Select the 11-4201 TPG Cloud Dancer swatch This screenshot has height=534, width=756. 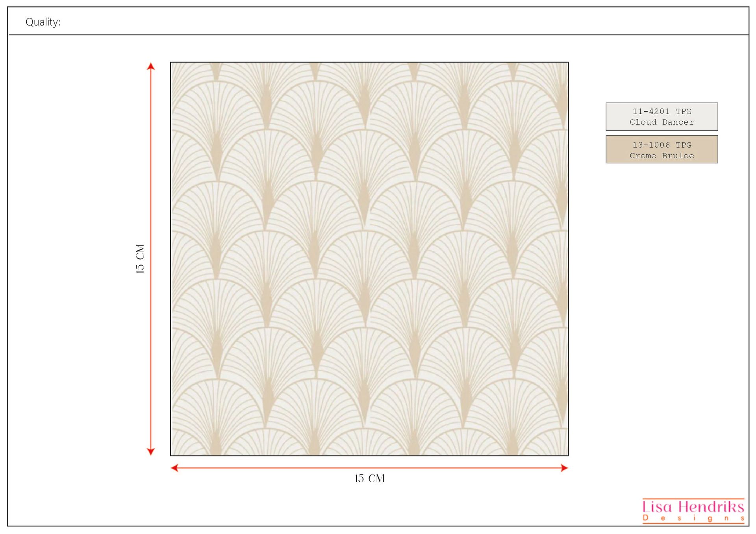click(x=661, y=116)
